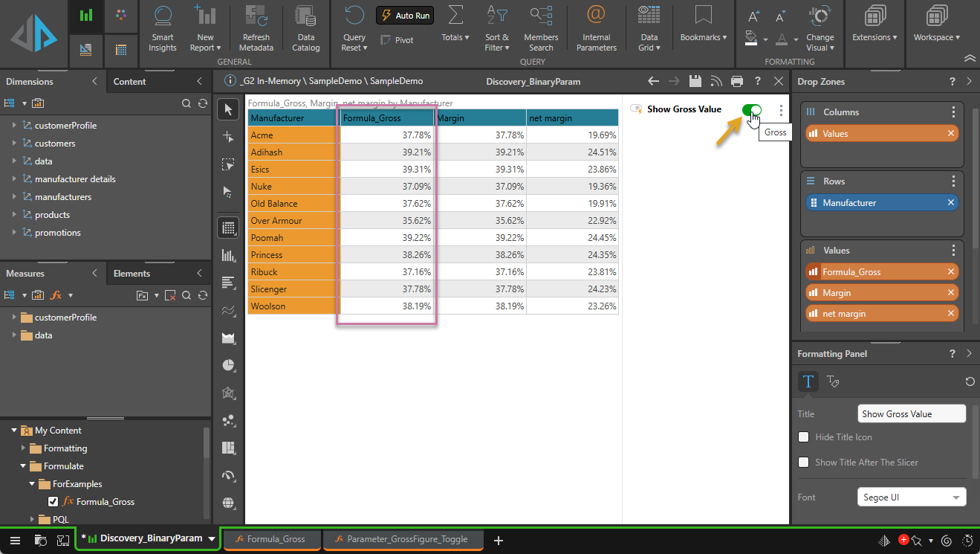
Task: Go back using the left arrow icon
Action: point(654,82)
